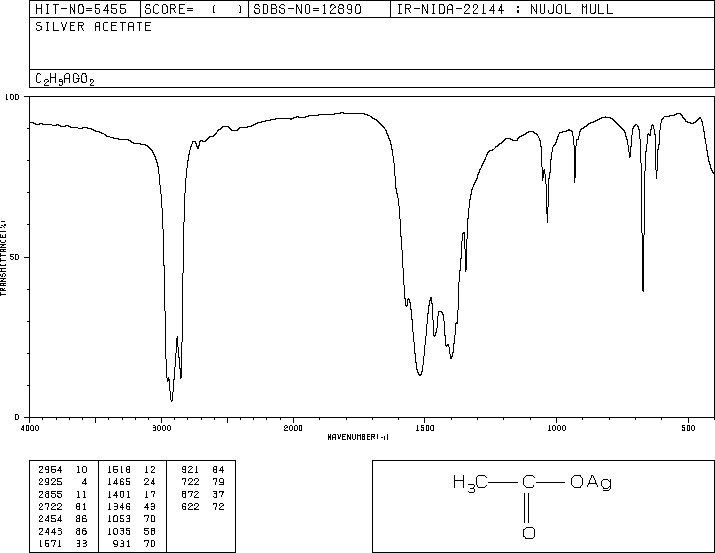715x553 pixels.
Task: Click the H3C group in structure diagram
Action: coord(470,483)
